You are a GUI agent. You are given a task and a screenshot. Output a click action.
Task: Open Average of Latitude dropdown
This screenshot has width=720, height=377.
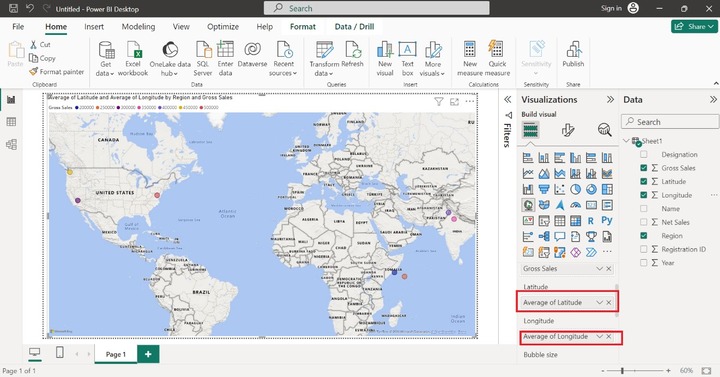[x=599, y=302]
